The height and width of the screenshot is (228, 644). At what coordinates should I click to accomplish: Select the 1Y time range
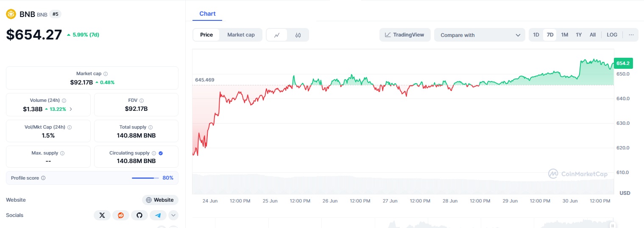point(579,35)
